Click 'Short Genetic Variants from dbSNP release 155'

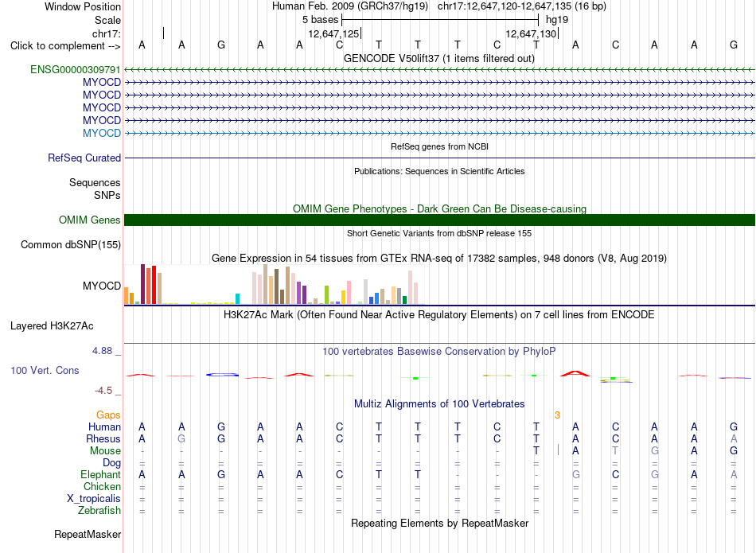439,233
